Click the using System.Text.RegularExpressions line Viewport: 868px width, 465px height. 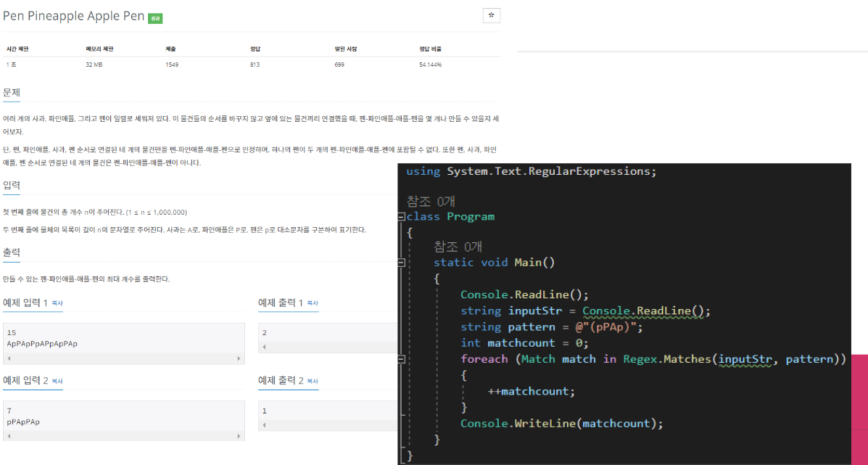[x=532, y=171]
